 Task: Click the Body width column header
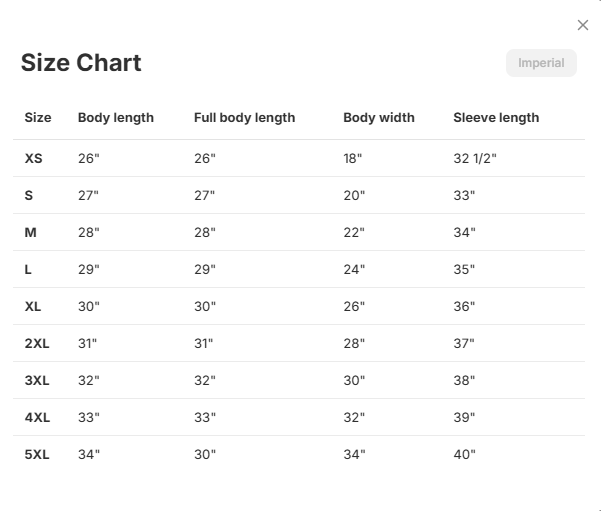point(379,117)
